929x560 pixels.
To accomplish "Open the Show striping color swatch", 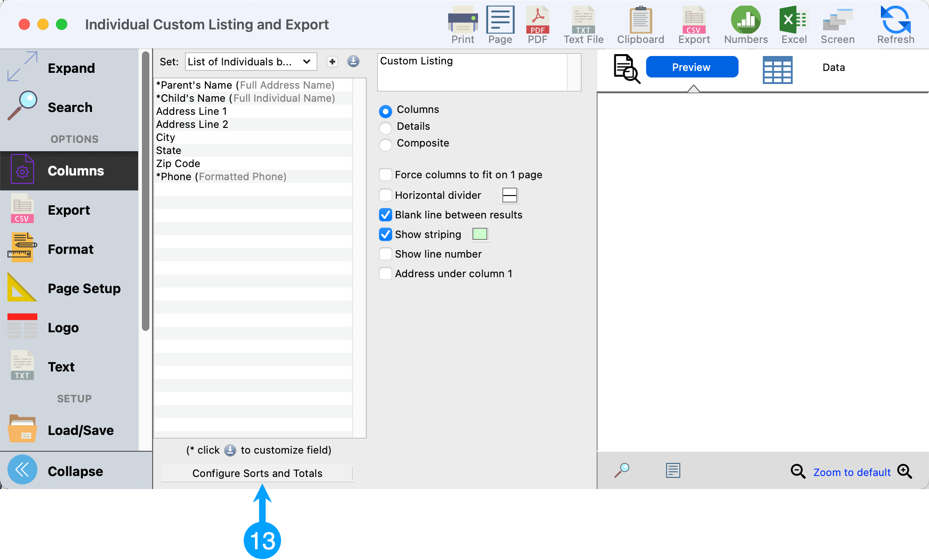I will click(480, 234).
